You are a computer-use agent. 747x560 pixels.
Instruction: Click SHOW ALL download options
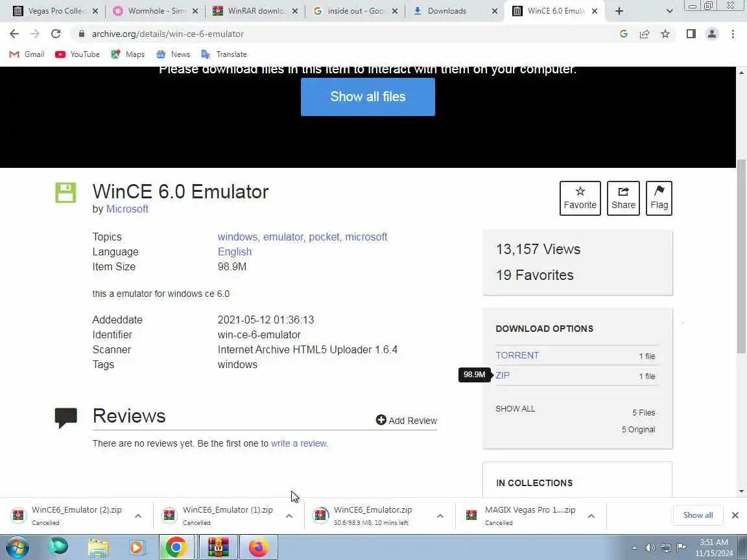click(516, 409)
